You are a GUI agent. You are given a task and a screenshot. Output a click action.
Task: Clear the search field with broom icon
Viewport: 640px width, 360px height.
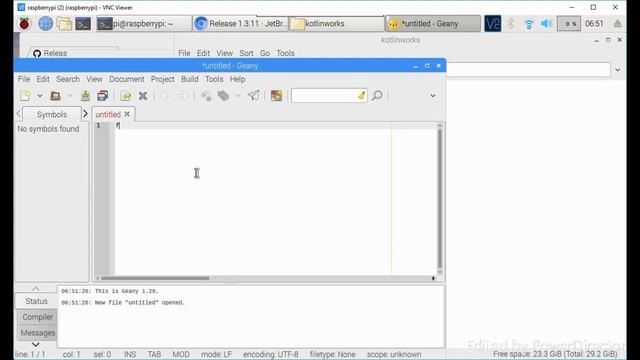[361, 96]
